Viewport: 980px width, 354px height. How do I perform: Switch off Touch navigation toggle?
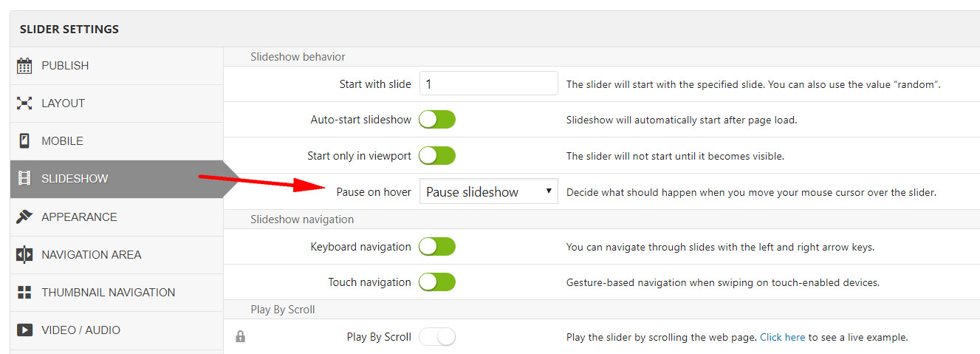(437, 282)
